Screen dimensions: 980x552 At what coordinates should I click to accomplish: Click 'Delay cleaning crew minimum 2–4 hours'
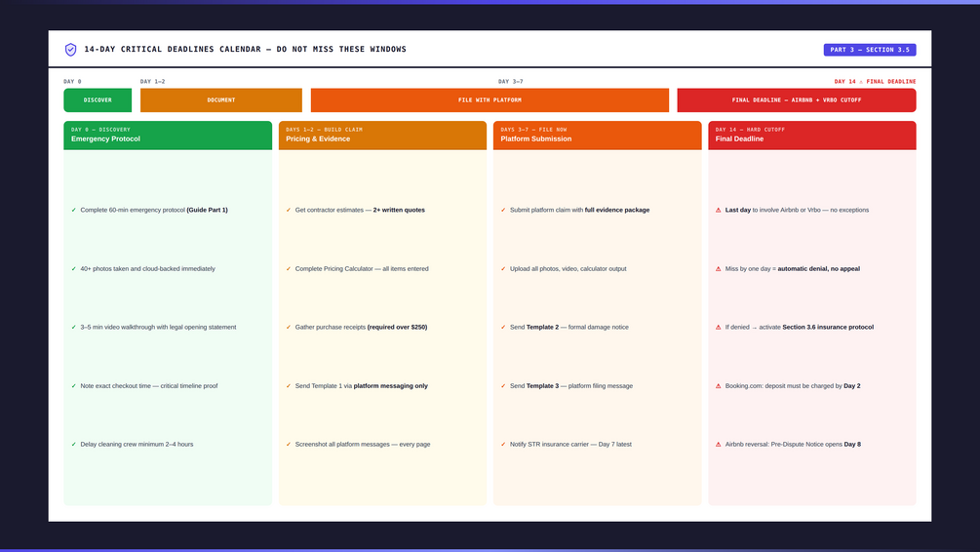pos(137,445)
